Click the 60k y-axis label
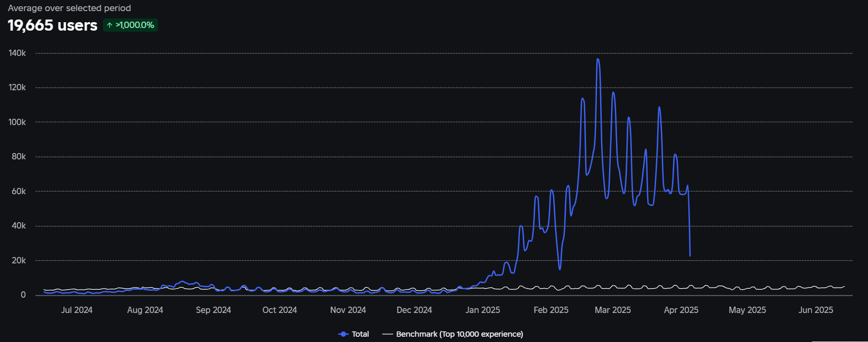The image size is (868, 342). click(18, 191)
